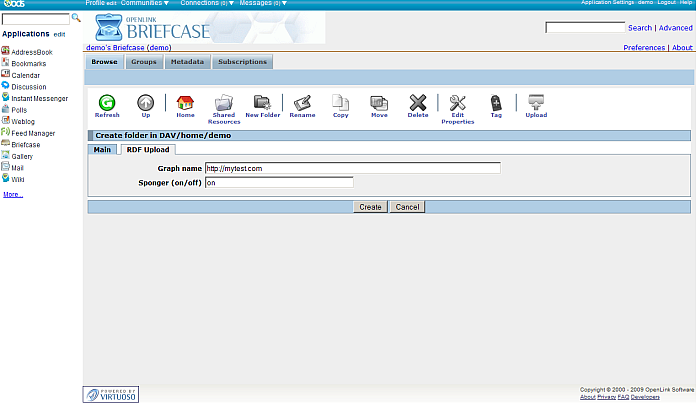The height and width of the screenshot is (408, 700).
Task: Open the Preferences link
Action: [644, 47]
